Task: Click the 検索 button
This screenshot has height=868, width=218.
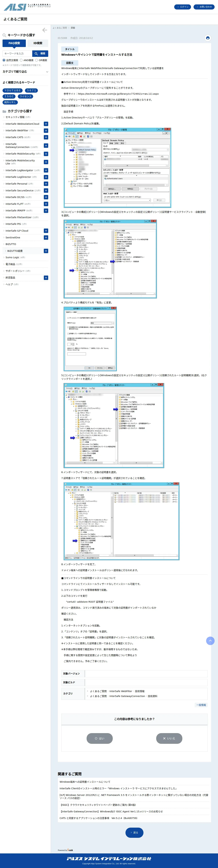Action: (40, 54)
